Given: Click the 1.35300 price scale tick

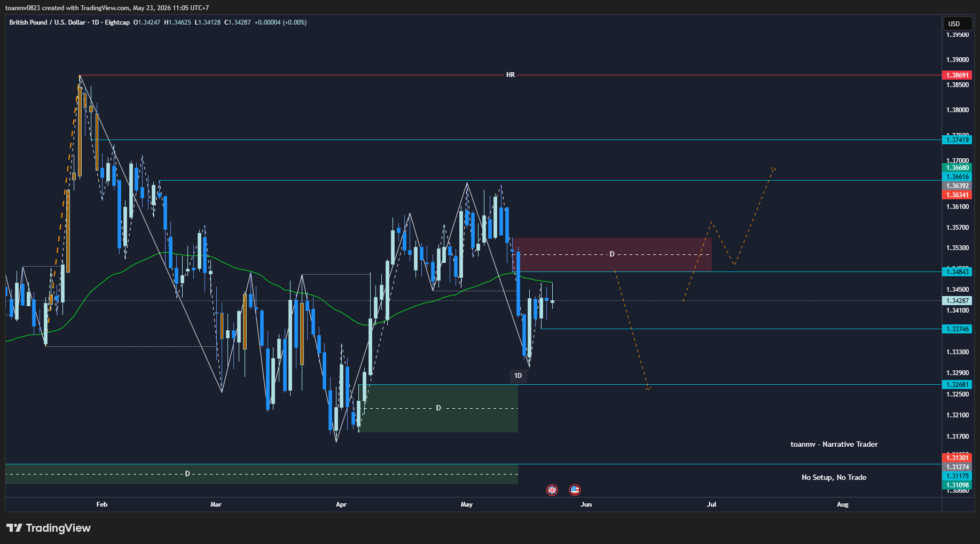Looking at the screenshot, I should (958, 248).
